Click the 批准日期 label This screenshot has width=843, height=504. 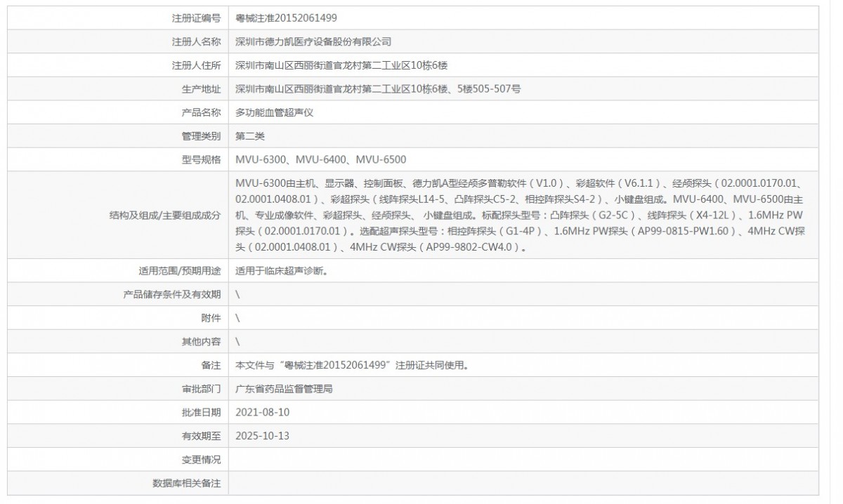coord(201,412)
